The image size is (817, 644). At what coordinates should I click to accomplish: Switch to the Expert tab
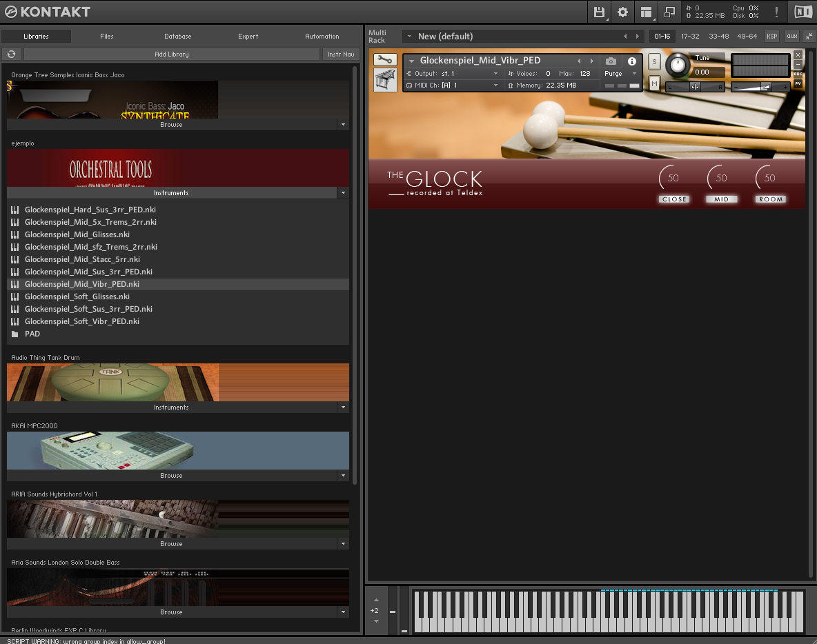[x=248, y=37]
